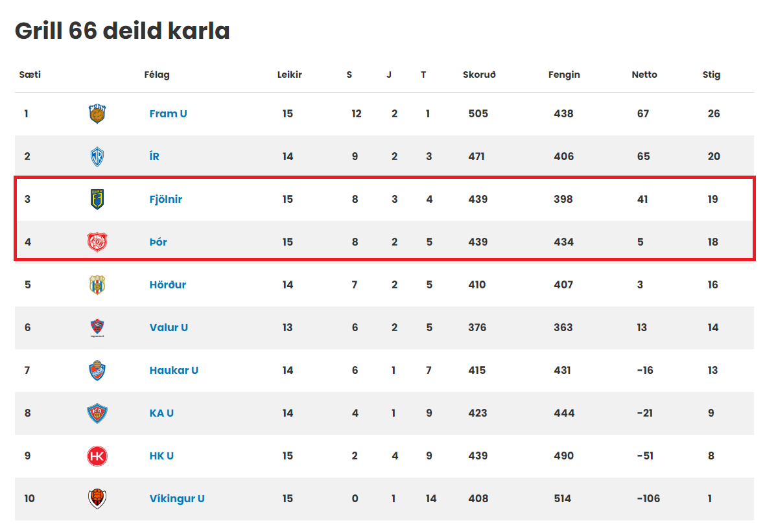Open the Hörður team link

[x=167, y=284]
